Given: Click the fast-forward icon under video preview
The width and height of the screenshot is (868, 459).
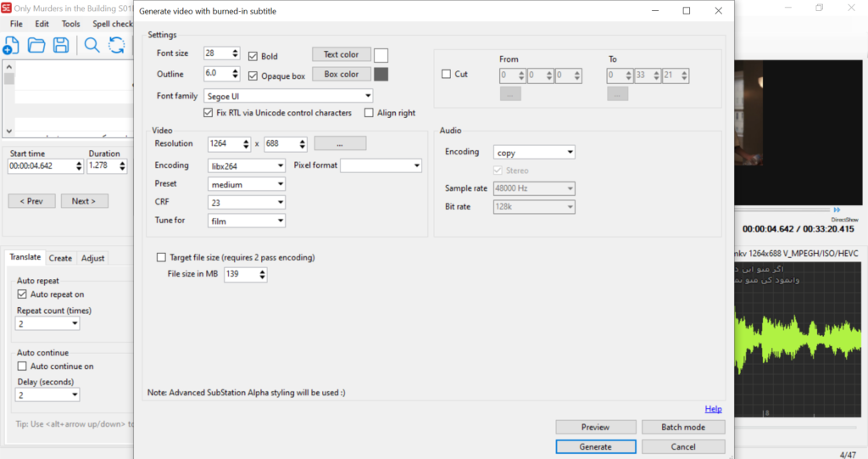Looking at the screenshot, I should click(837, 210).
